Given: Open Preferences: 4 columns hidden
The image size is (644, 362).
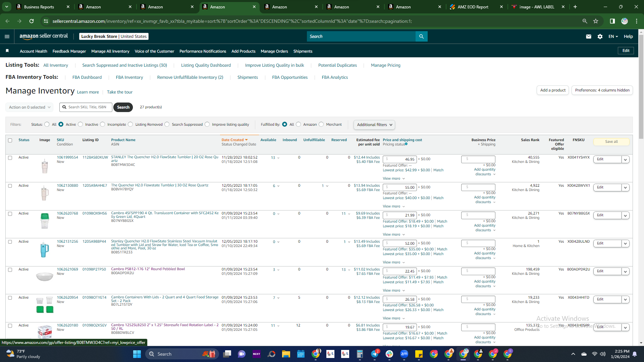Looking at the screenshot, I should click(x=602, y=90).
